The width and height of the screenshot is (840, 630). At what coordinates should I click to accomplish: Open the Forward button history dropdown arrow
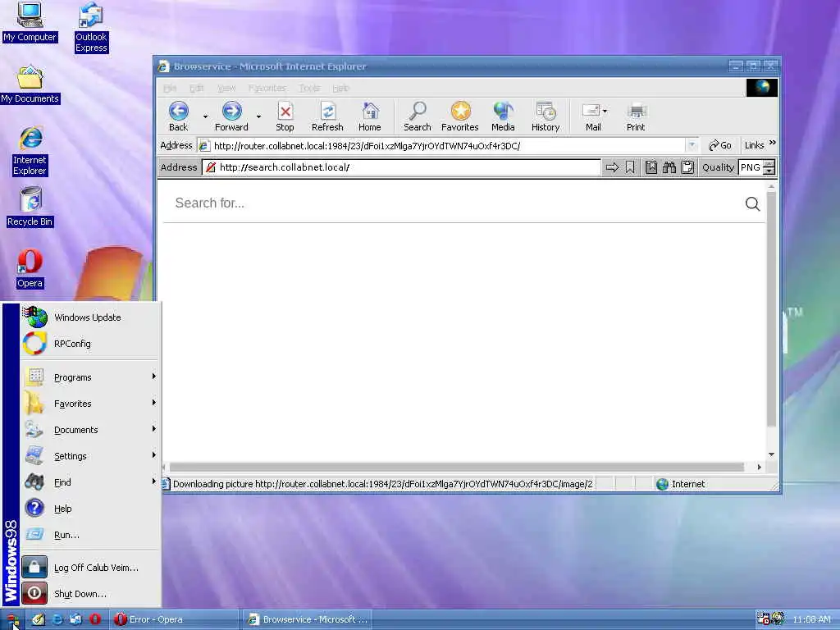[258, 116]
